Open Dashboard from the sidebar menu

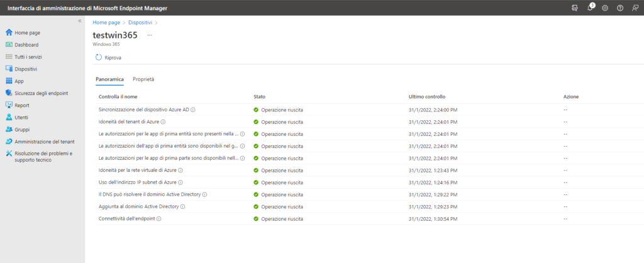pos(26,45)
